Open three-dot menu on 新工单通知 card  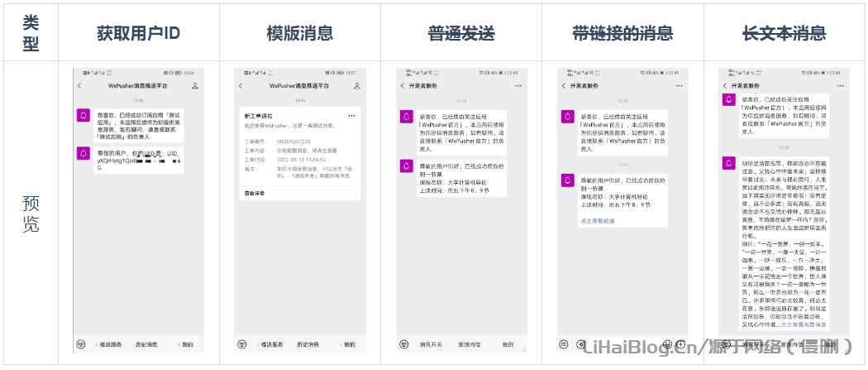351,116
